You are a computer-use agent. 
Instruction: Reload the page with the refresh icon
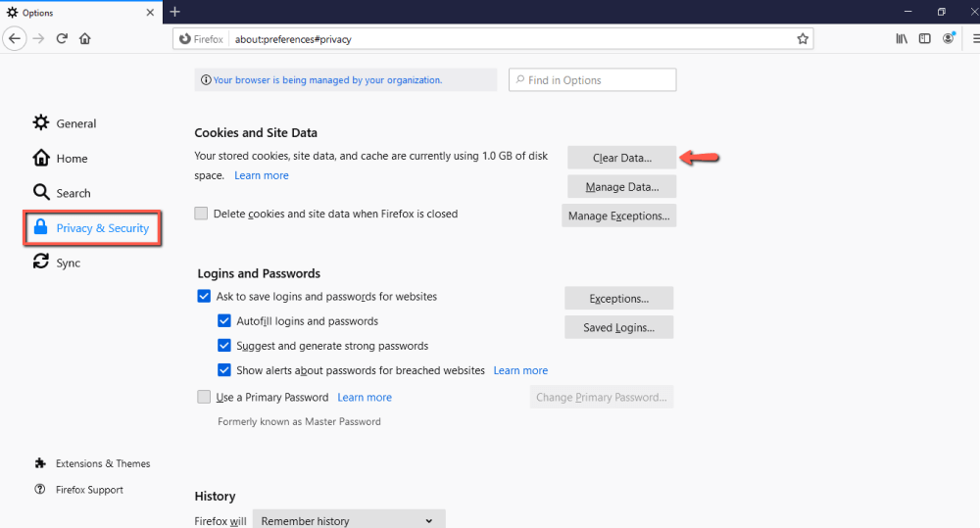61,39
